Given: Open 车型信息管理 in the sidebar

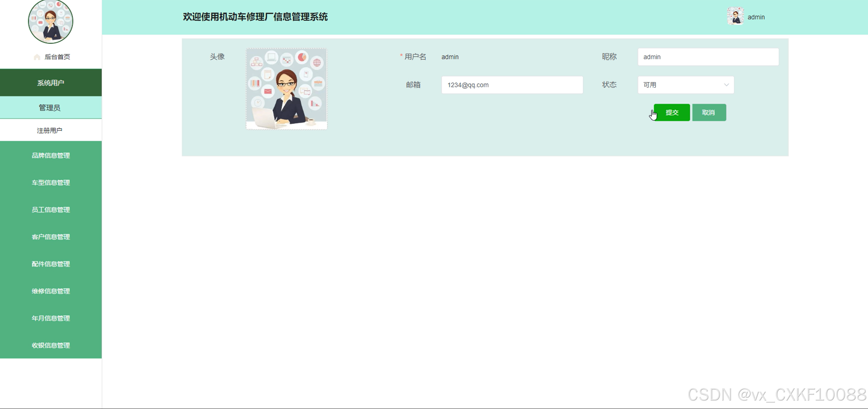Looking at the screenshot, I should point(51,182).
